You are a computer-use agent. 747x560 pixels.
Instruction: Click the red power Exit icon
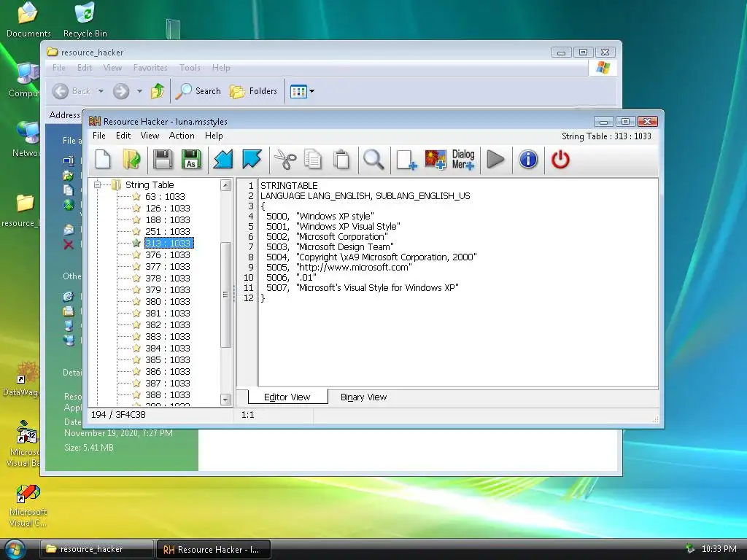(560, 160)
